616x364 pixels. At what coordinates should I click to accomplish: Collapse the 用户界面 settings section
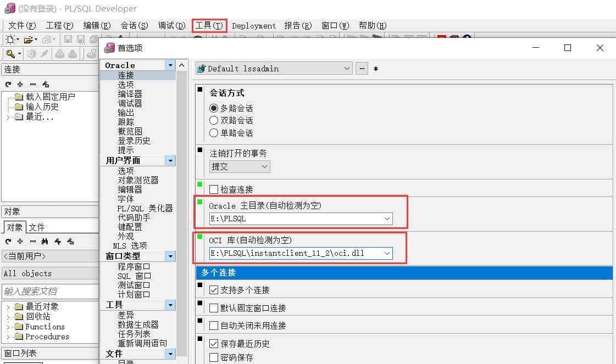tap(171, 160)
